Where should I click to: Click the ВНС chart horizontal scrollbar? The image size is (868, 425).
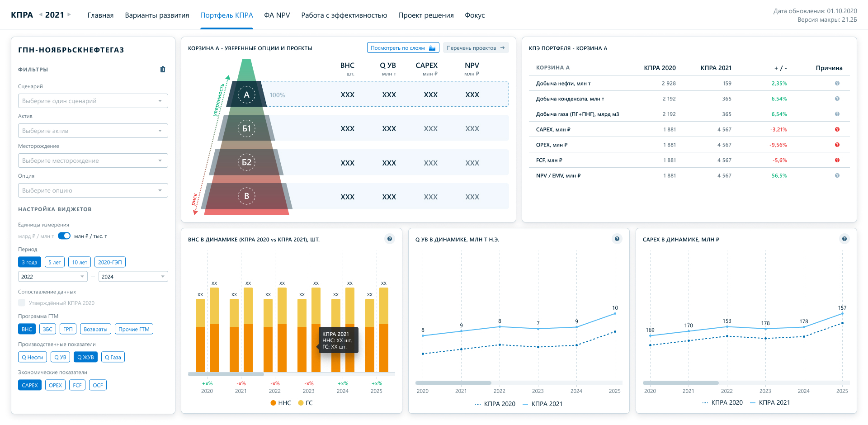[x=226, y=374]
